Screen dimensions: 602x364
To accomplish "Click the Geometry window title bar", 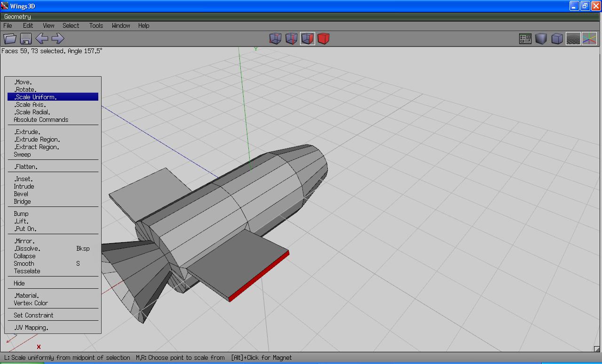I will click(x=301, y=16).
